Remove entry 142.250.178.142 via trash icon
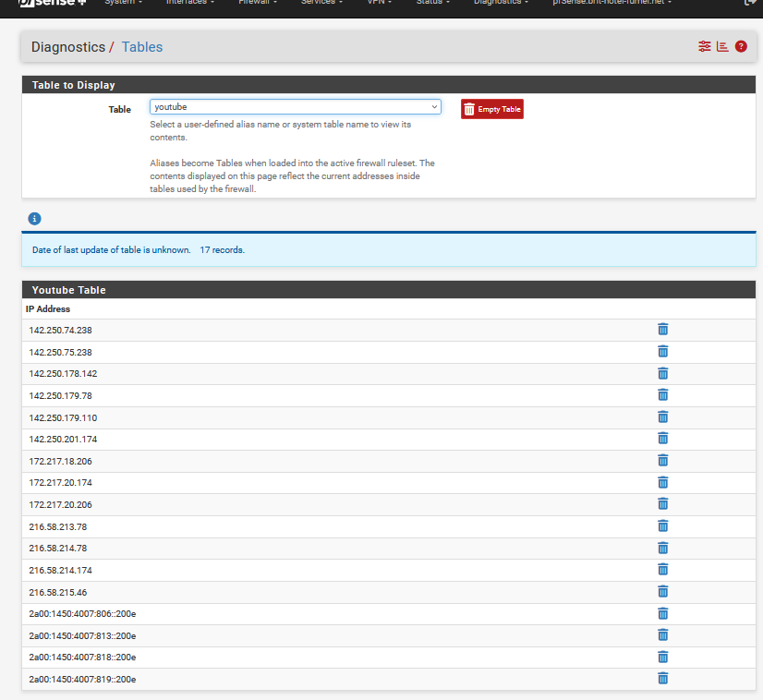The width and height of the screenshot is (763, 700). (662, 373)
